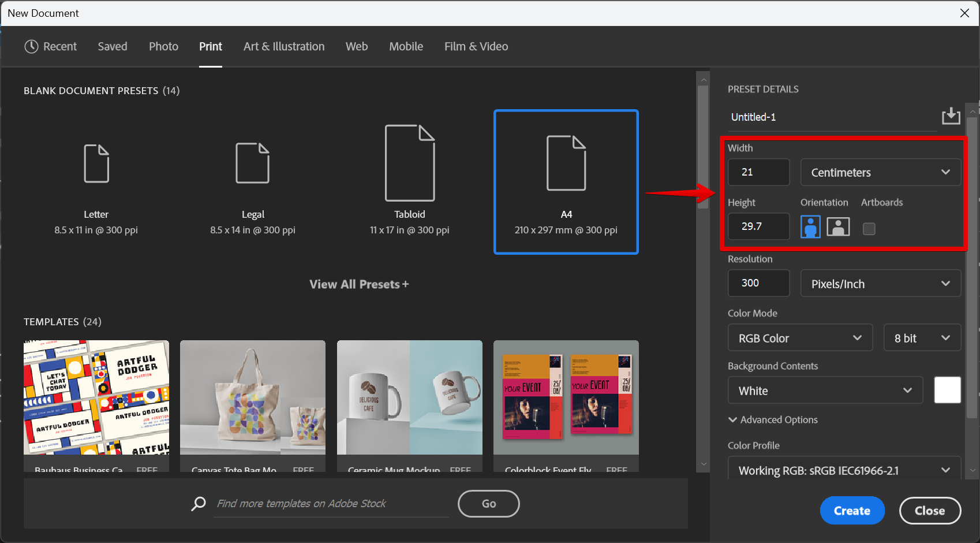
Task: Click the Recent clock icon
Action: click(31, 46)
